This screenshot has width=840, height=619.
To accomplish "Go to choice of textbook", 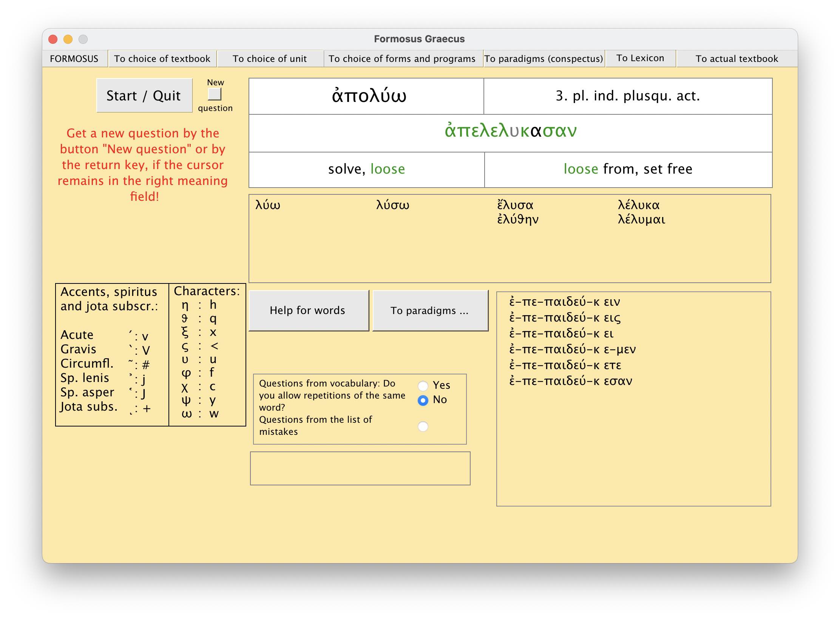I will click(162, 59).
